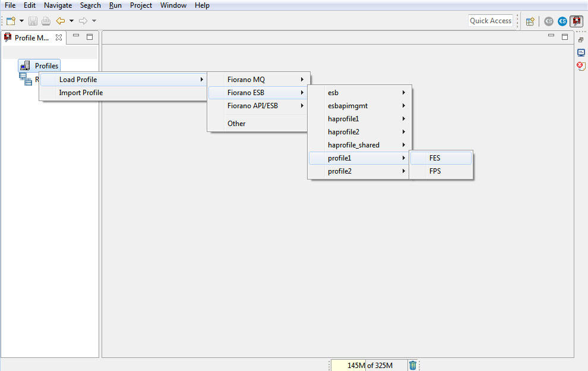Select Fiorano ESB submenu entry
The width and height of the screenshot is (588, 371).
click(x=258, y=93)
